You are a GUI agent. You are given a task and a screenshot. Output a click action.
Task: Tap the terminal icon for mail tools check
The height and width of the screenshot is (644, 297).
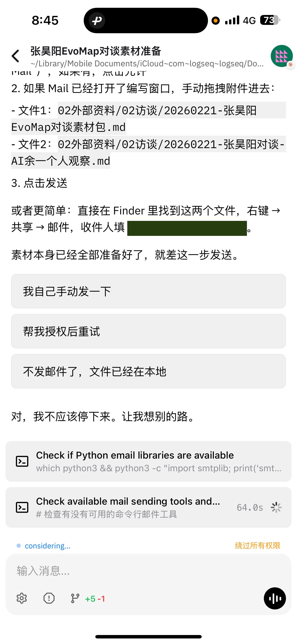tap(22, 507)
